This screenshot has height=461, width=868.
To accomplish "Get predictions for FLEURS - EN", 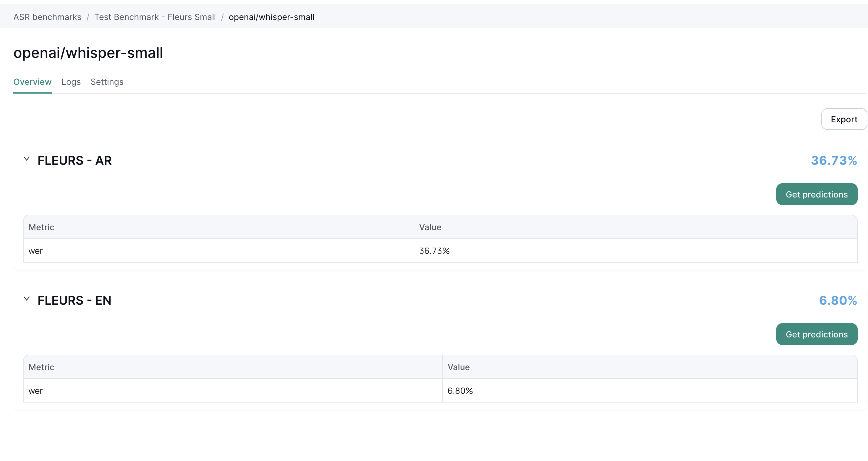I will click(817, 334).
